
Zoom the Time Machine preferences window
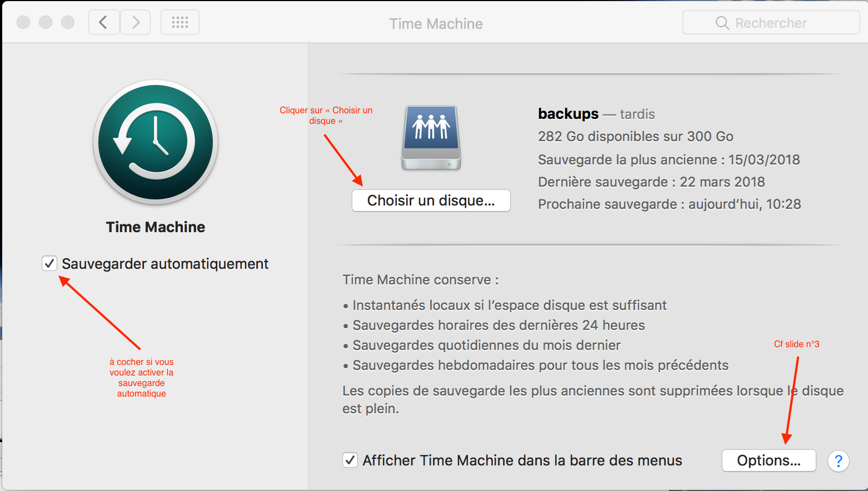68,22
